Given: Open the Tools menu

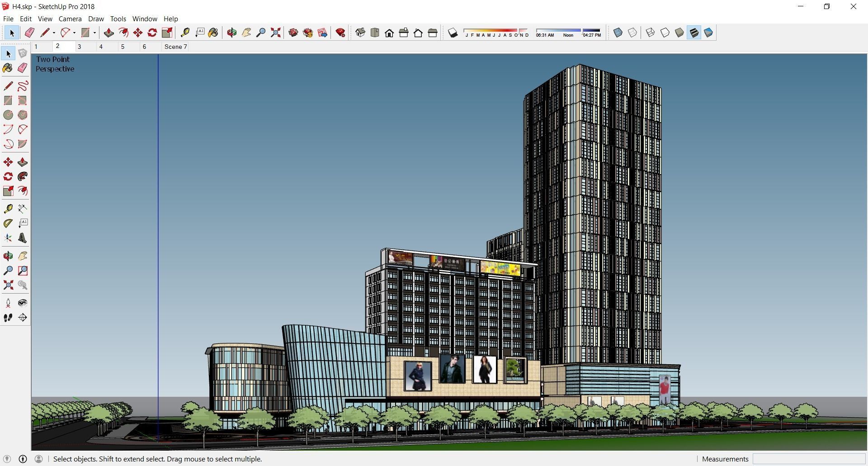Looking at the screenshot, I should tap(118, 19).
